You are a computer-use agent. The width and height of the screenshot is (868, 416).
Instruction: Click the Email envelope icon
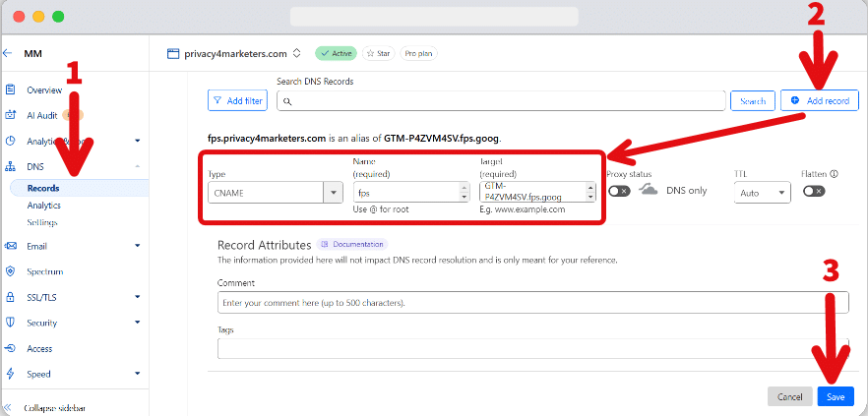point(10,246)
